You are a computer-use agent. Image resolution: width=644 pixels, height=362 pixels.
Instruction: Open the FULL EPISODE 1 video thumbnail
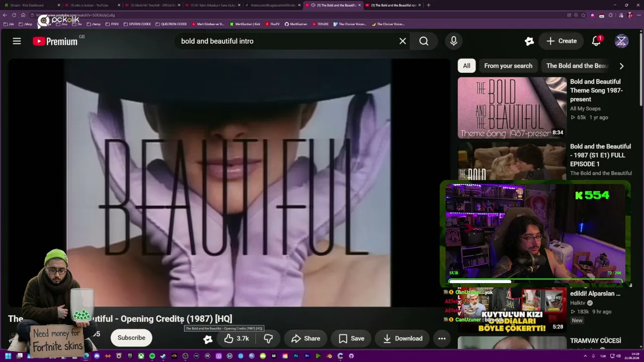(x=512, y=161)
